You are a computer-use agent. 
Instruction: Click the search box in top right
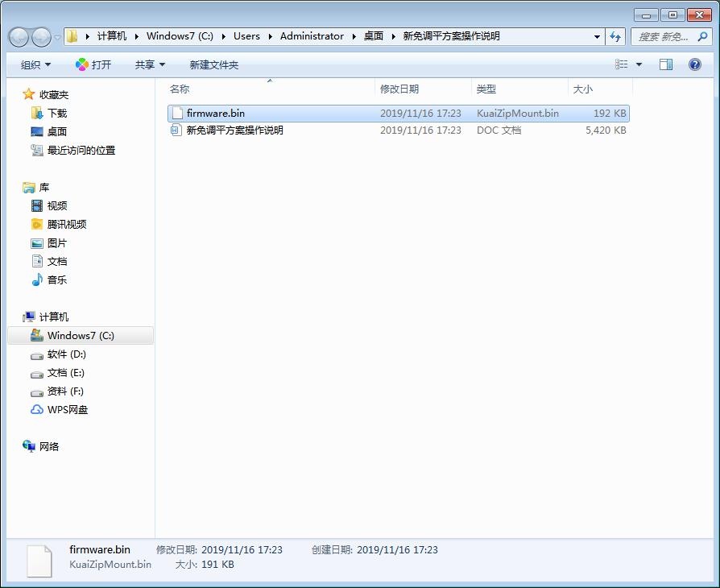[664, 36]
